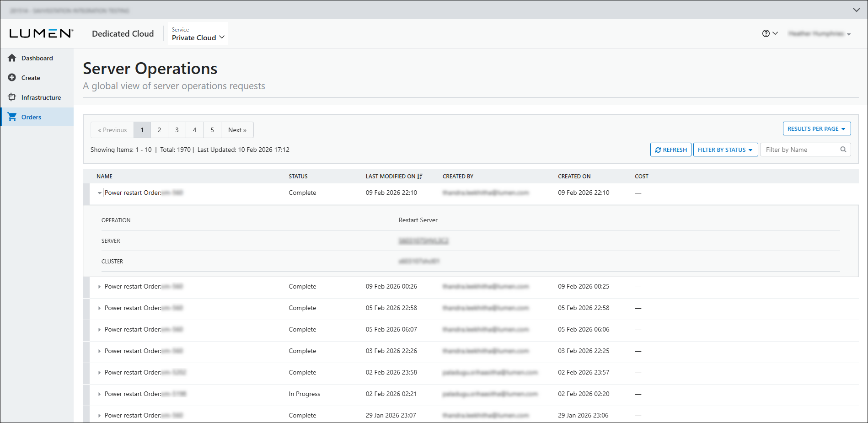
Task: Click the 03 Feb 2026 22:25 created date
Action: pos(584,351)
